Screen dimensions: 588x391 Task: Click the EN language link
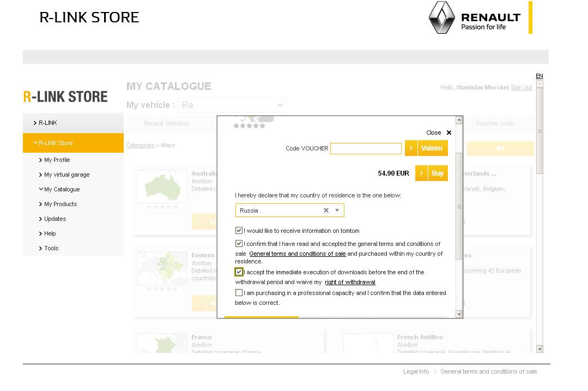coord(539,76)
